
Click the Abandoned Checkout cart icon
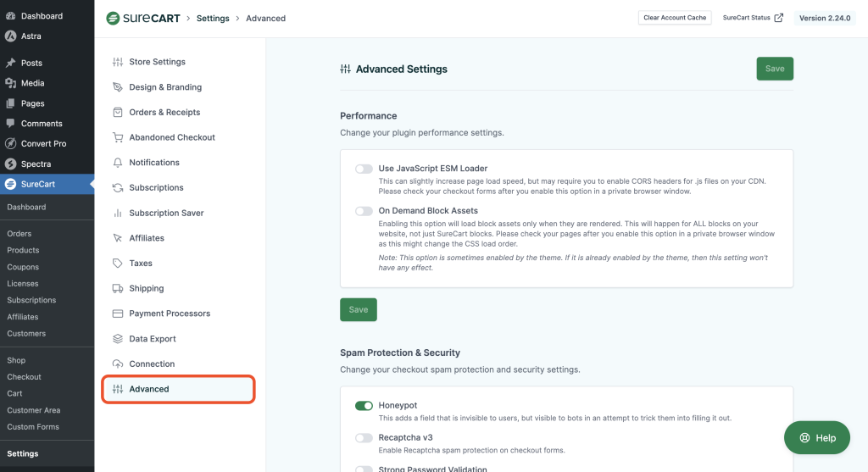coord(117,137)
